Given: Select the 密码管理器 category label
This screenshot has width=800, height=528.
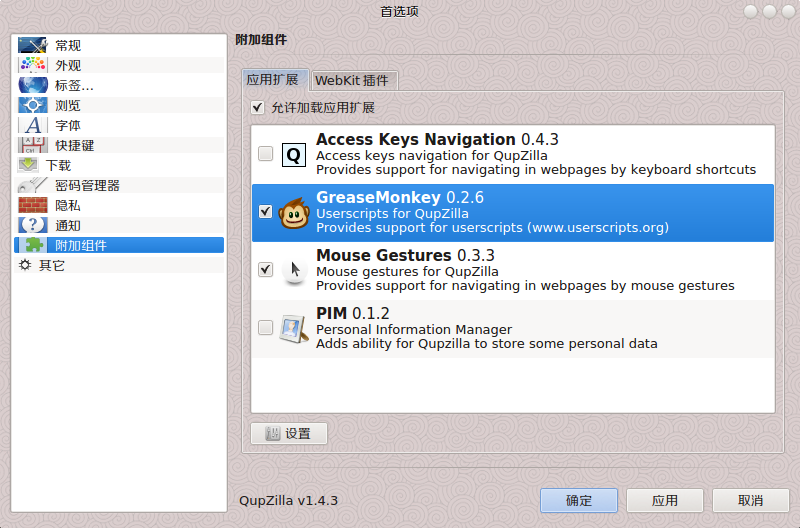Looking at the screenshot, I should (x=87, y=186).
